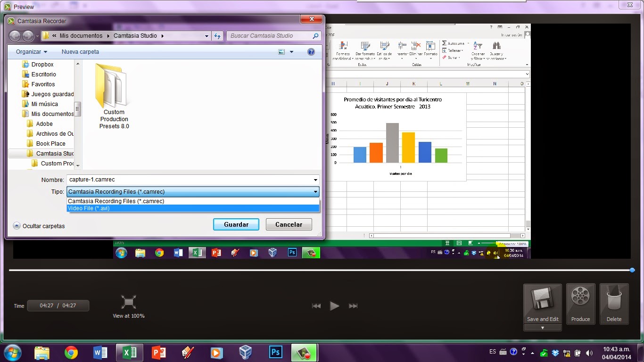644x362 pixels.
Task: Click the preview playback slider handle
Action: [x=632, y=270]
